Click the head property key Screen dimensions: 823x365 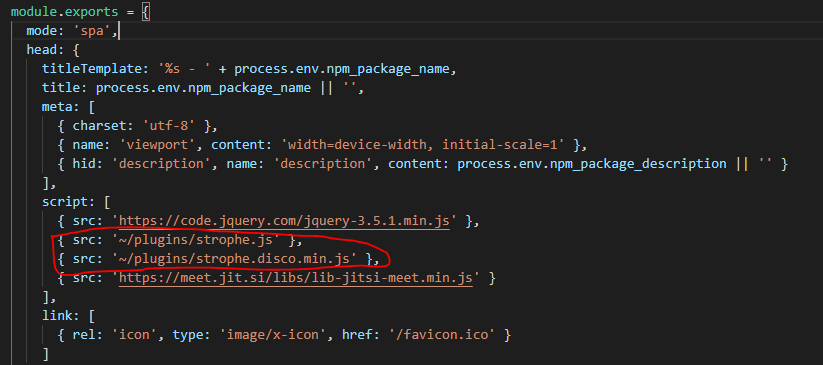[x=41, y=50]
